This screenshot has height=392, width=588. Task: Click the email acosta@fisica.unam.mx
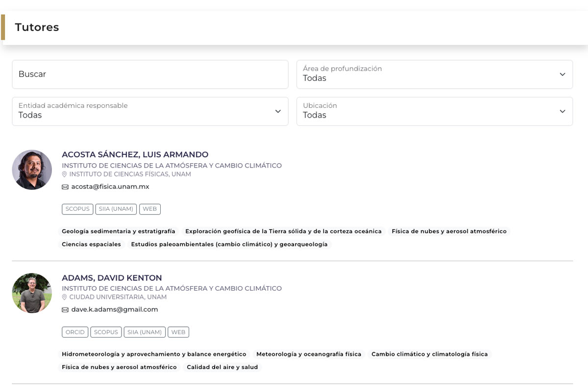click(110, 187)
